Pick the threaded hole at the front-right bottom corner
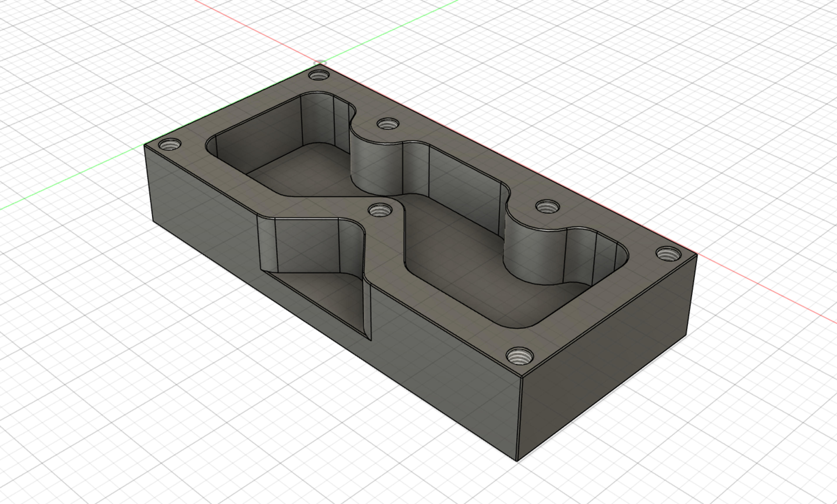Viewport: 837px width, 504px height. 519,356
